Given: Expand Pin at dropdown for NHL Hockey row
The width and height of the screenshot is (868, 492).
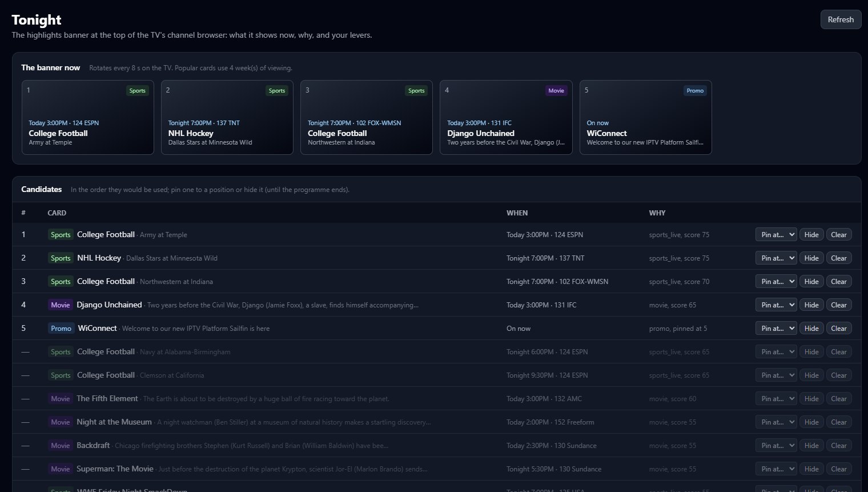Looking at the screenshot, I should coord(776,258).
